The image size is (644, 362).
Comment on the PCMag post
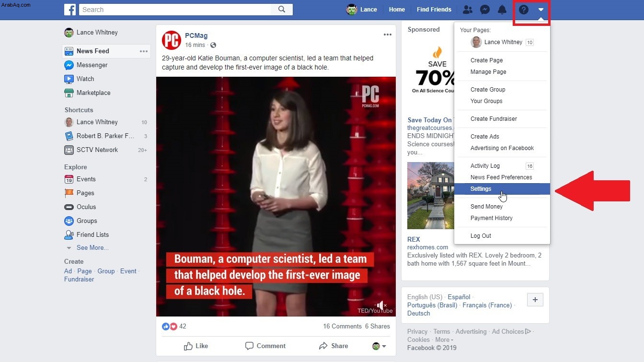[x=265, y=346]
